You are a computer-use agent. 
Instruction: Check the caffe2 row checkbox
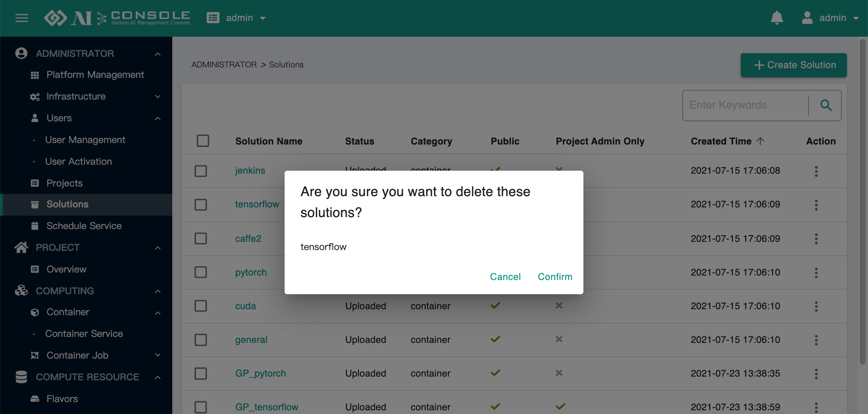click(201, 238)
